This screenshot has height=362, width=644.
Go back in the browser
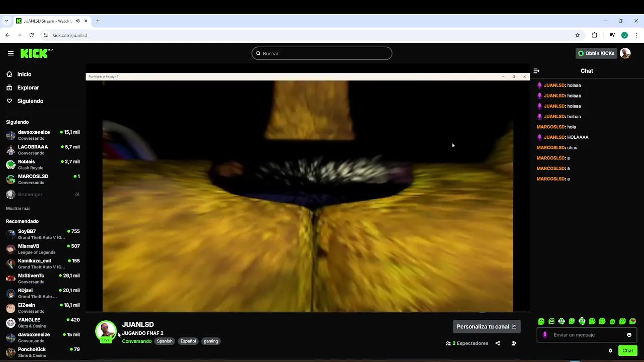tap(7, 35)
